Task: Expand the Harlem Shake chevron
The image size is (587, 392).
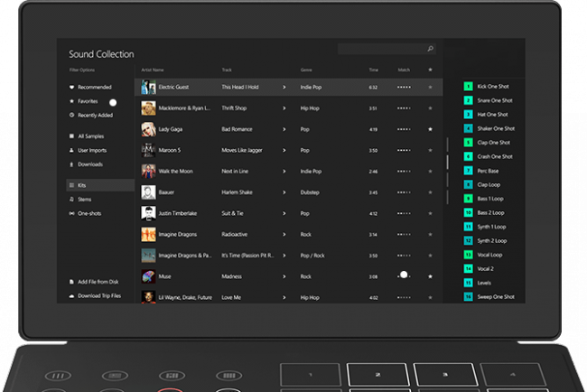Action: (x=284, y=192)
